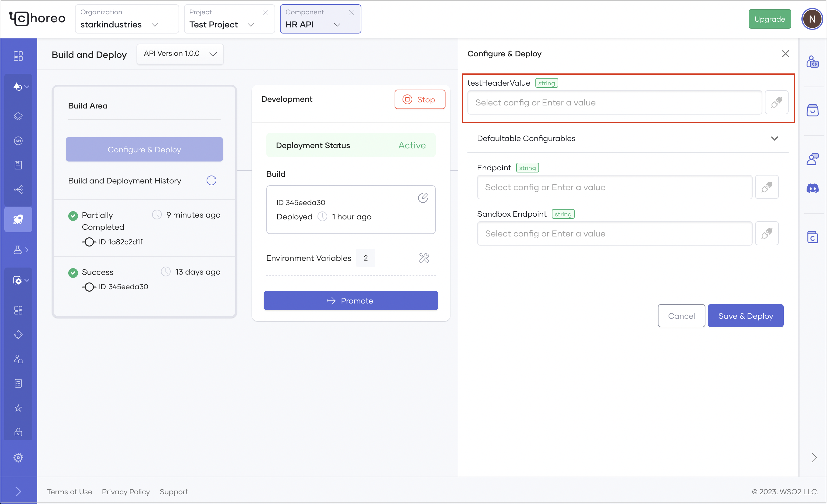Stop the Development deployment
Screen dimensions: 827x504
coord(420,99)
